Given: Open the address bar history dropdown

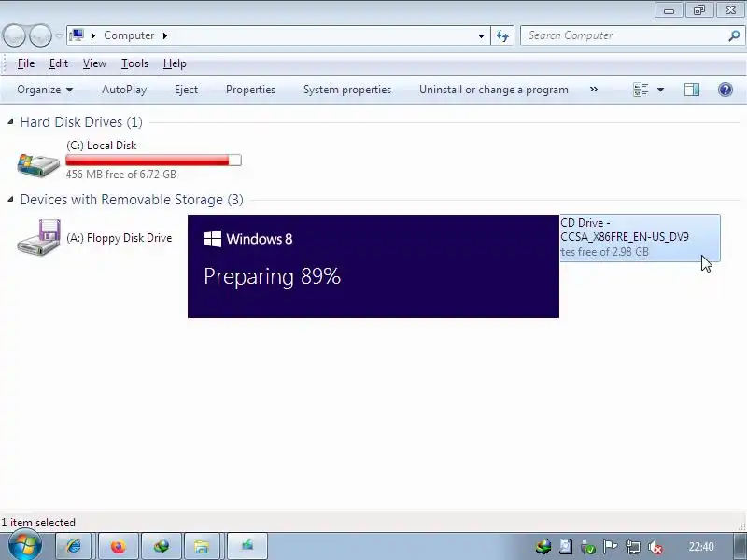Looking at the screenshot, I should (x=481, y=35).
